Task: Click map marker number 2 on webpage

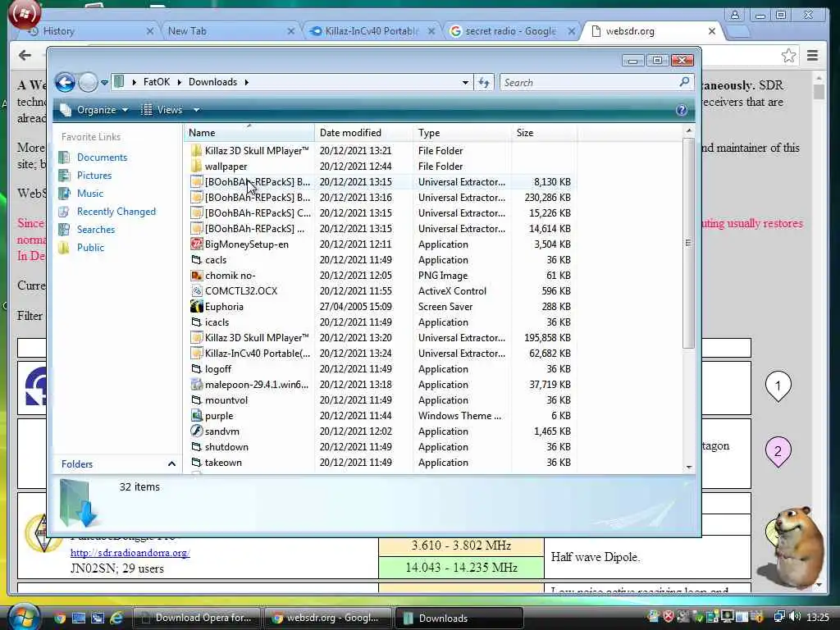Action: [x=778, y=451]
